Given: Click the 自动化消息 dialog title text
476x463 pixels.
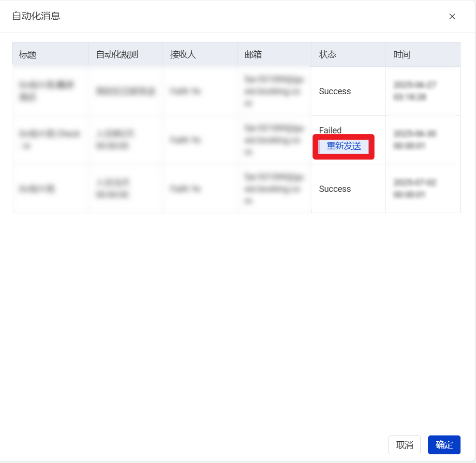Looking at the screenshot, I should tap(36, 16).
